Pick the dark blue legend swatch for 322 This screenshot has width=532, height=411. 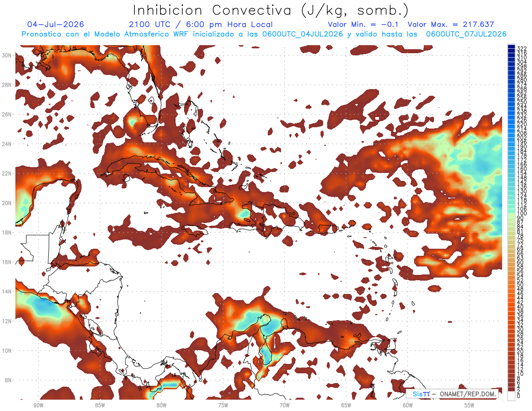(511, 47)
